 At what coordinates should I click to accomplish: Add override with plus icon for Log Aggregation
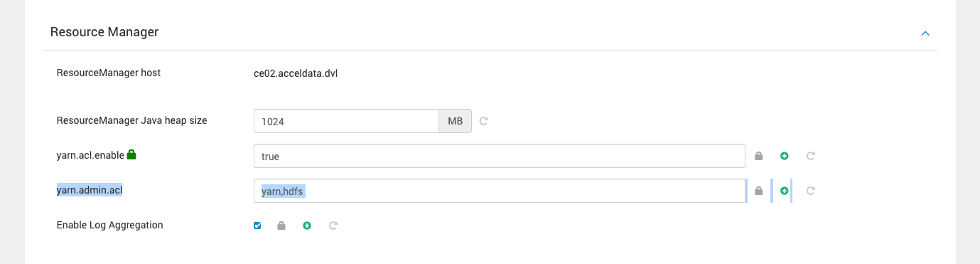(307, 226)
